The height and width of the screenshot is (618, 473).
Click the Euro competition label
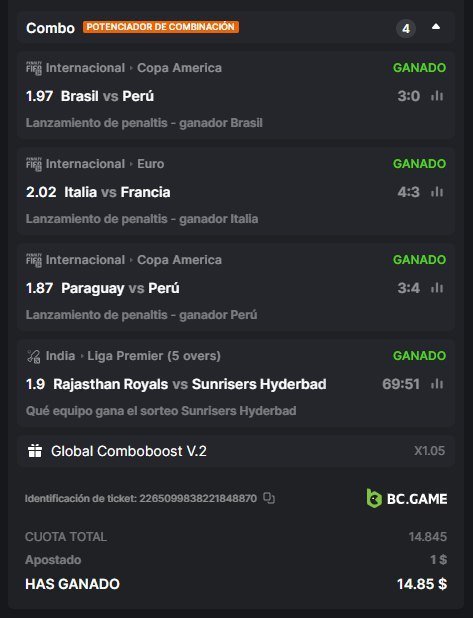[151, 164]
